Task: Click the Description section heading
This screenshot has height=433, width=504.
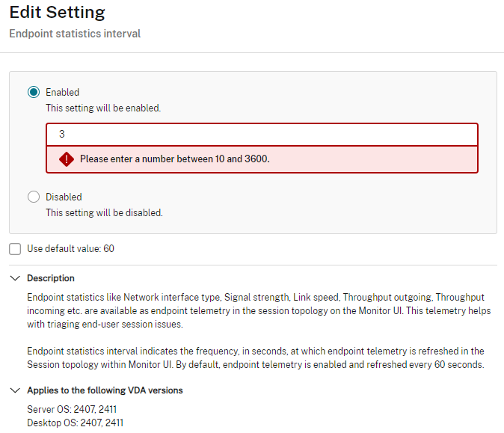Action: pos(51,278)
